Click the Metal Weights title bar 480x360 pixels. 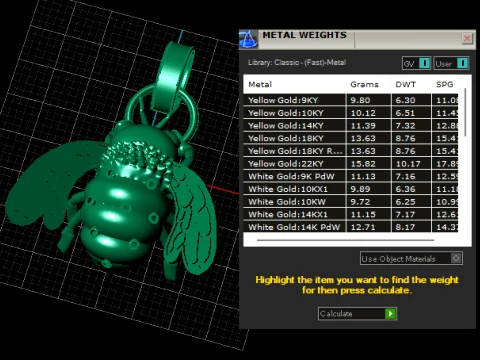pyautogui.click(x=357, y=39)
